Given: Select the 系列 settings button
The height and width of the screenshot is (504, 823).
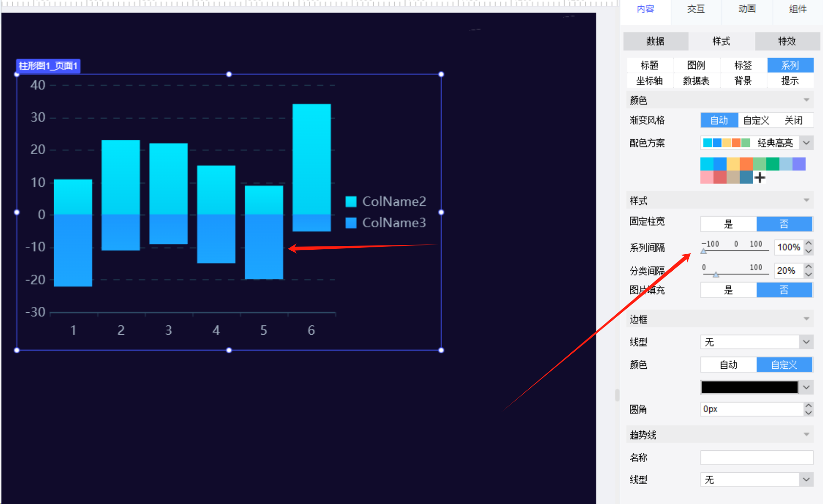Looking at the screenshot, I should [x=790, y=65].
